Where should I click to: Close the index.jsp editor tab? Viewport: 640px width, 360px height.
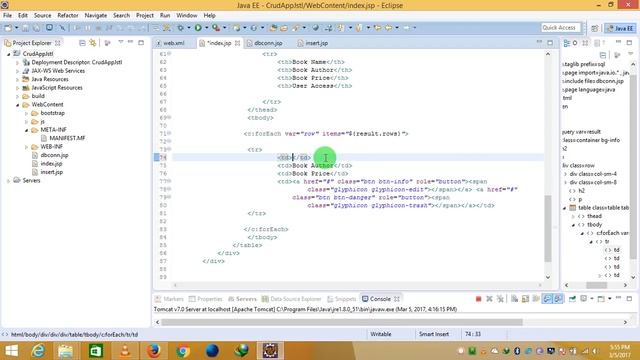tap(237, 43)
